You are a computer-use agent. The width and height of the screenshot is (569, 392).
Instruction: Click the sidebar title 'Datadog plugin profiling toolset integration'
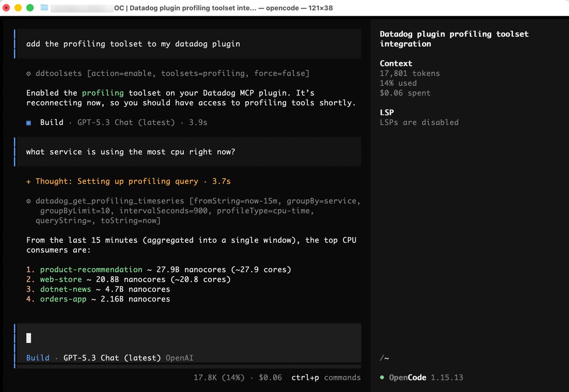click(454, 39)
